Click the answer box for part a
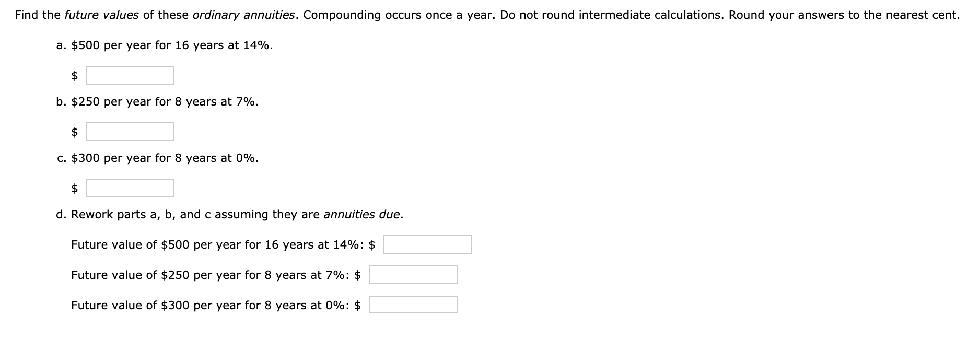The height and width of the screenshot is (351, 980). point(130,75)
